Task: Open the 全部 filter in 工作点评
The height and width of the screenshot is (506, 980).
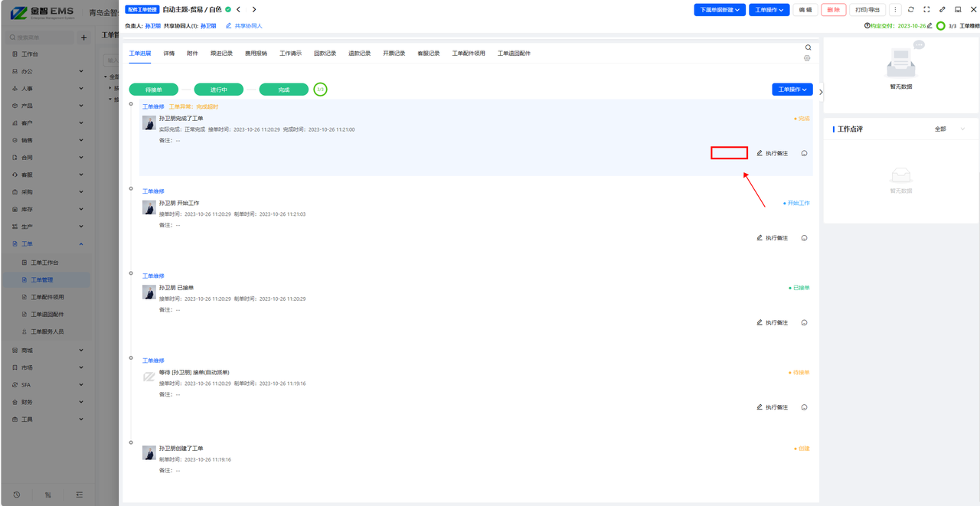Action: (x=949, y=129)
